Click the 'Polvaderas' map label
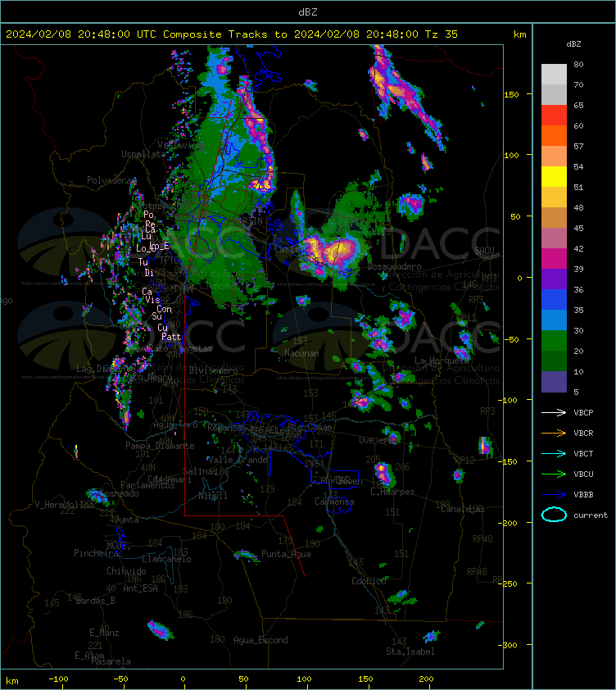 click(111, 180)
